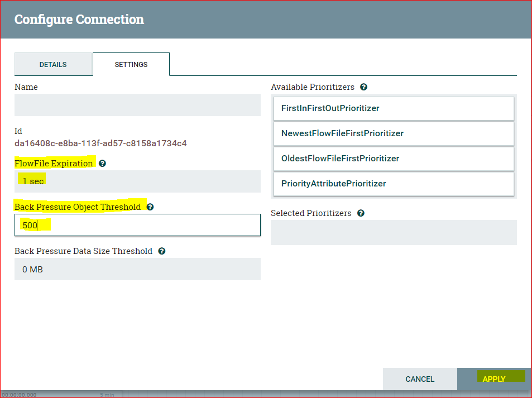Screen dimensions: 532x398
Task: Click the Selected Prioritizers label
Action: click(x=311, y=213)
